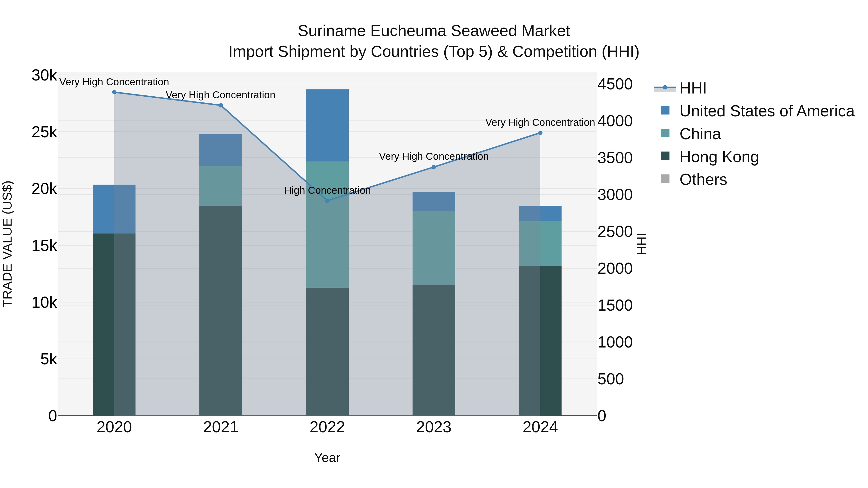Click the 2022 China bar segment

point(327,225)
